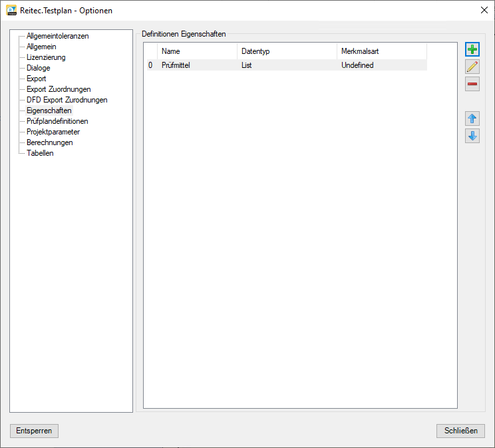Screen dimensions: 495x448
Task: Click the pencil edit property icon
Action: pyautogui.click(x=472, y=67)
